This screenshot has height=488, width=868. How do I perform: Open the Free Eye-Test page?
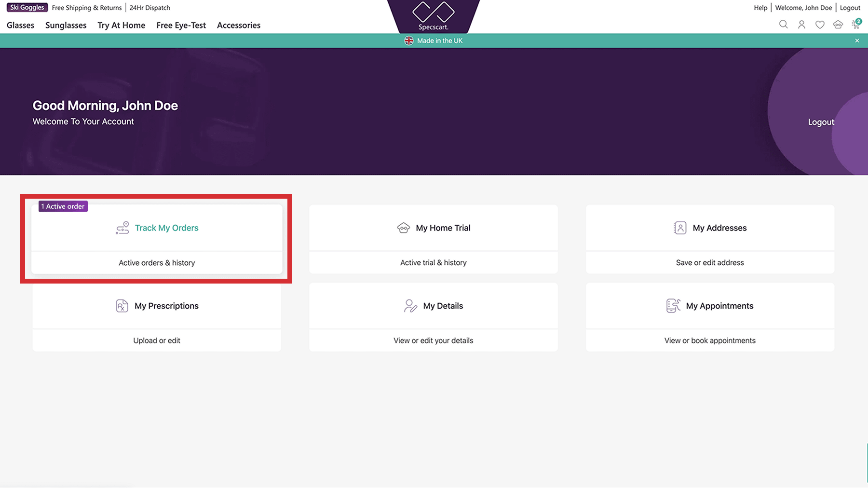(181, 25)
